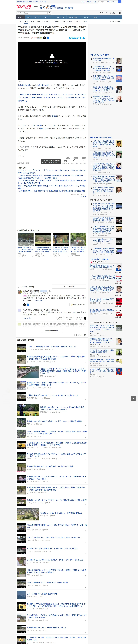
Task: Open 返信 105件 replies link
Action: (27, 318)
